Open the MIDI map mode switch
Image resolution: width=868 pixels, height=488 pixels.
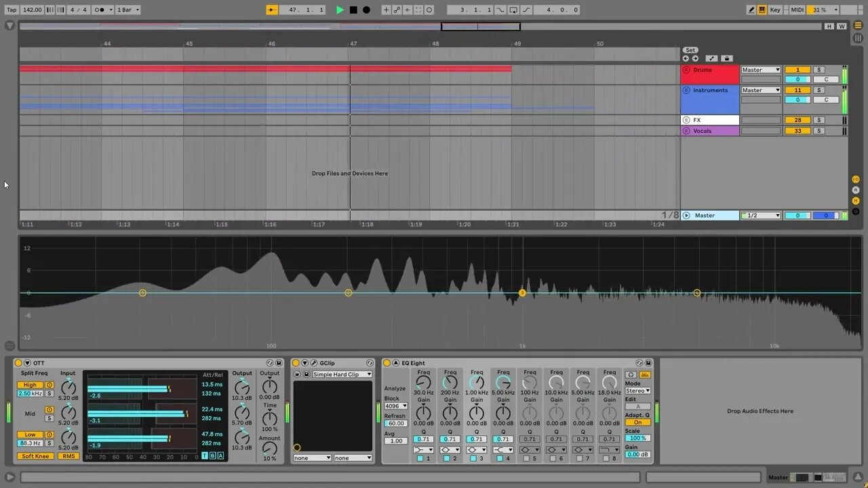[797, 9]
